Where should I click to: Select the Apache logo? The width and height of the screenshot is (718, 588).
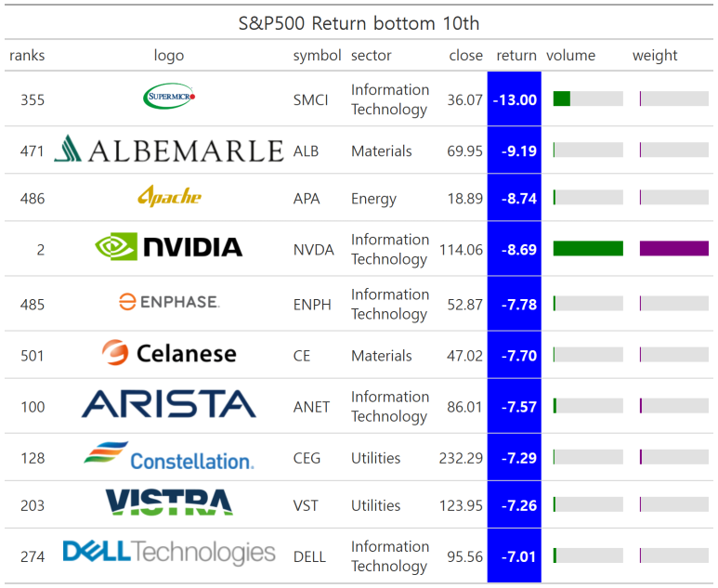pos(169,196)
